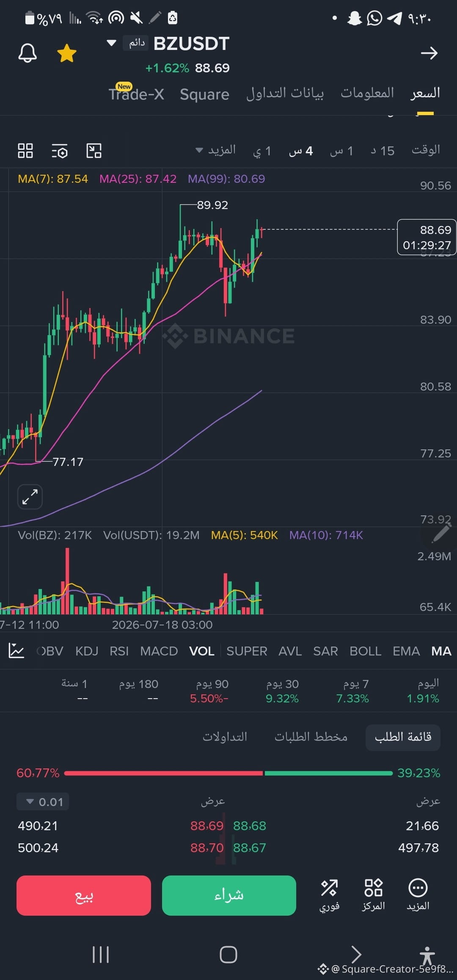
Task: Expand chart to fullscreen arrows icon
Action: tap(30, 496)
